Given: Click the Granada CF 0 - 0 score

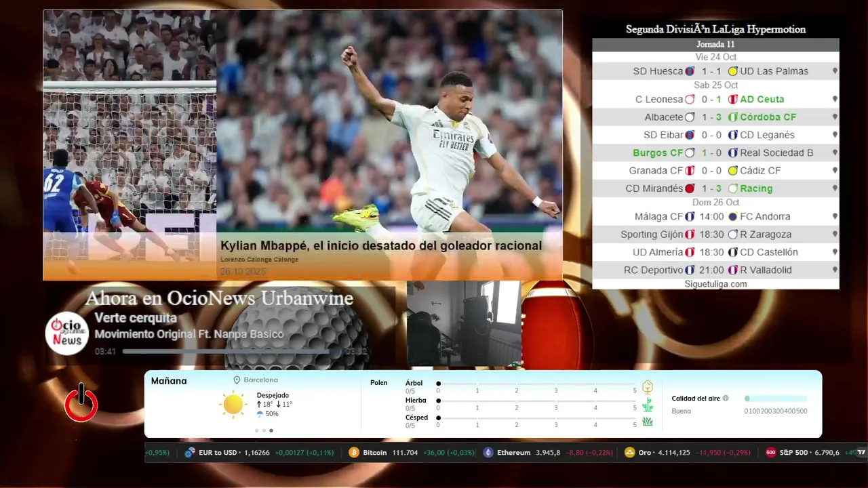Looking at the screenshot, I should pyautogui.click(x=711, y=171).
